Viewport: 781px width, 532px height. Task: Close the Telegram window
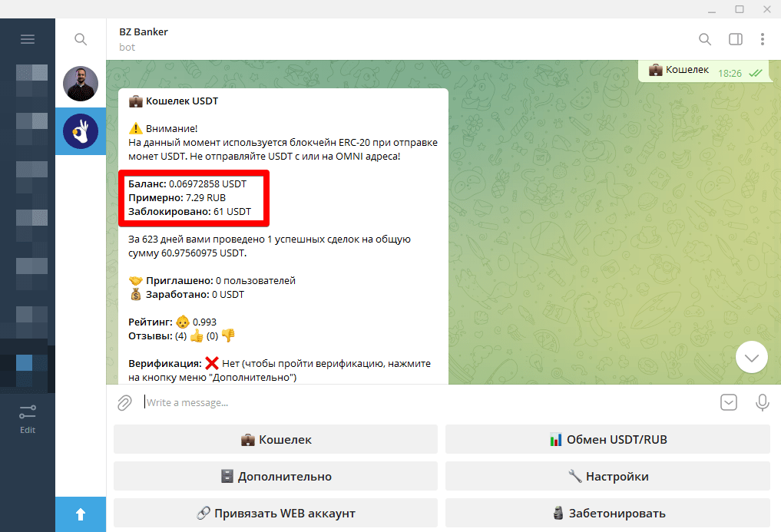[767, 9]
